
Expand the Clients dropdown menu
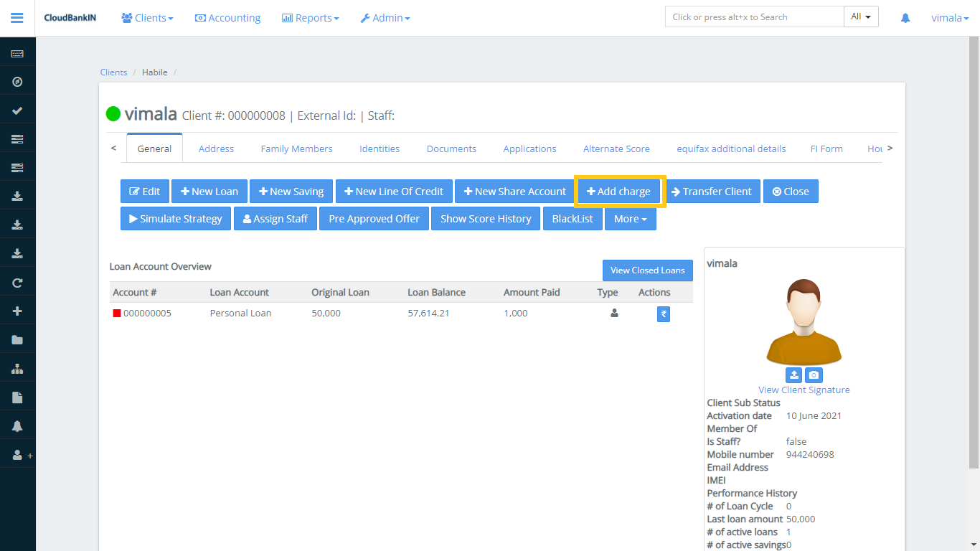pyautogui.click(x=147, y=18)
